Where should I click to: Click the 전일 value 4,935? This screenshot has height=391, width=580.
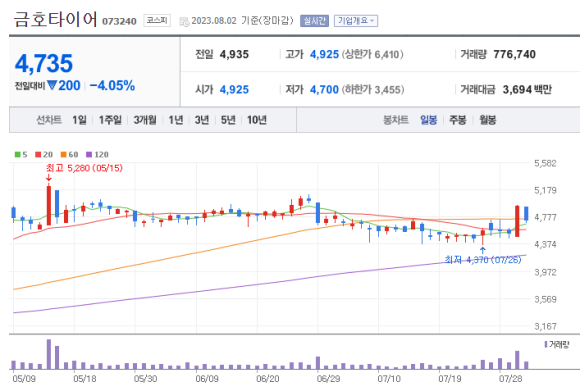coord(234,54)
